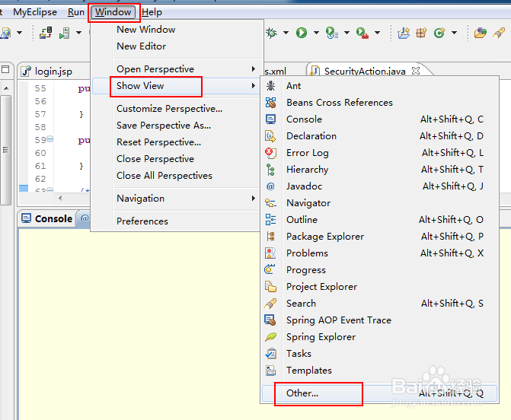Open the Debug dropdown arrow
Viewport: 511px width, 420px height.
(x=286, y=33)
